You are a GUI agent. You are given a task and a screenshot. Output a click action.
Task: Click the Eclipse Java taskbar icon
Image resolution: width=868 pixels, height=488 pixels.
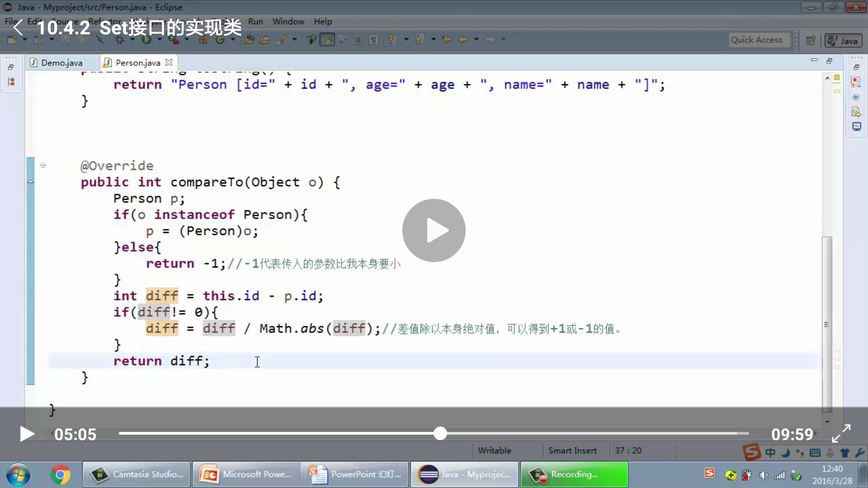(465, 474)
